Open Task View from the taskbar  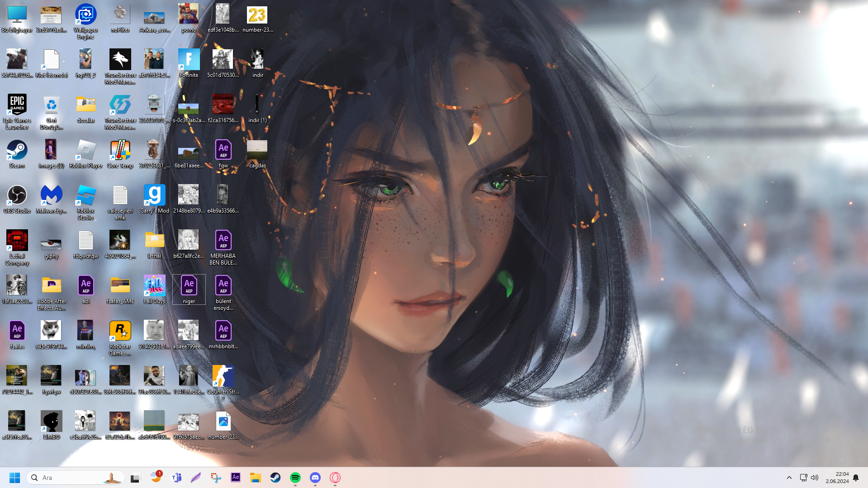tap(136, 478)
